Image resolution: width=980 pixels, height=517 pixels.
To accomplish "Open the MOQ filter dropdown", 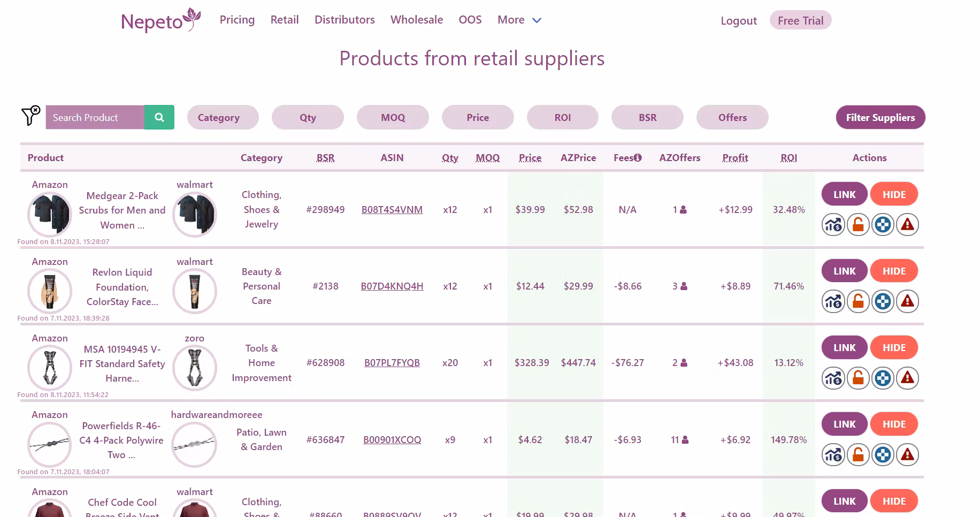I will pyautogui.click(x=393, y=117).
